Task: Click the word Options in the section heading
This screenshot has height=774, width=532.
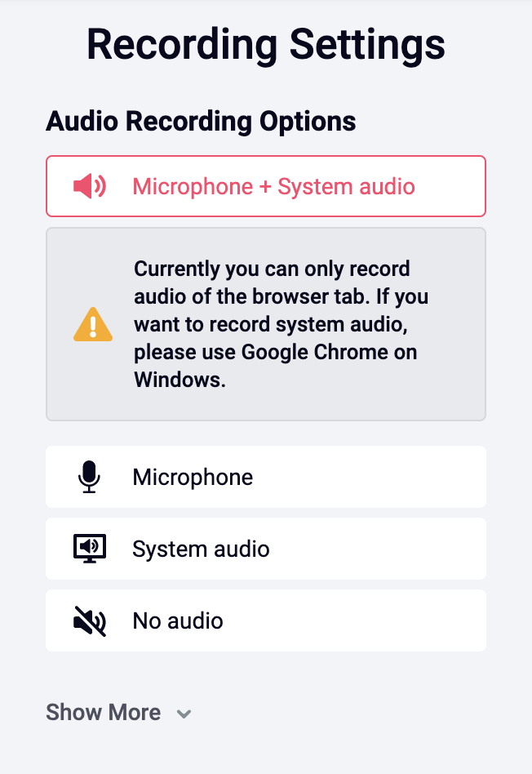Action: [x=308, y=122]
